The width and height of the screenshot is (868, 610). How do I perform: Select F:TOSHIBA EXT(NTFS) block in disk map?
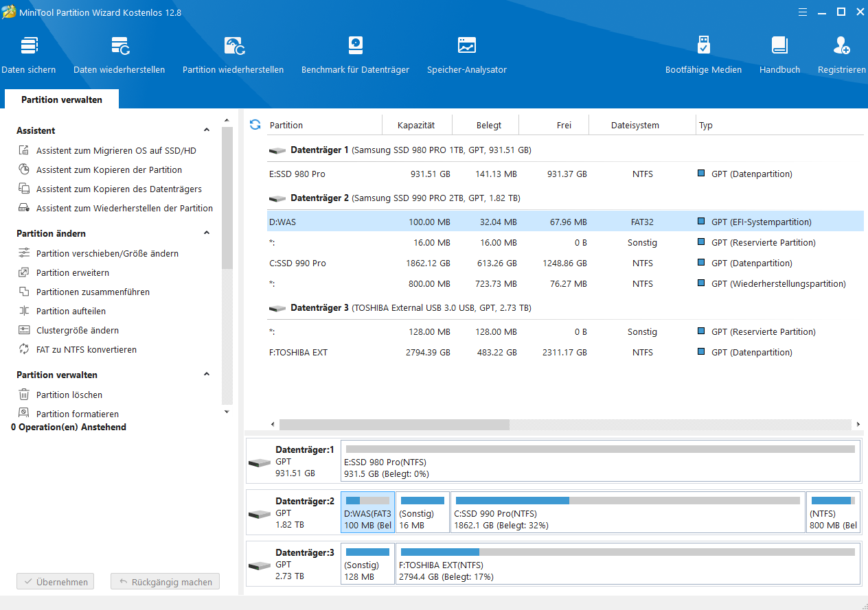coord(628,564)
